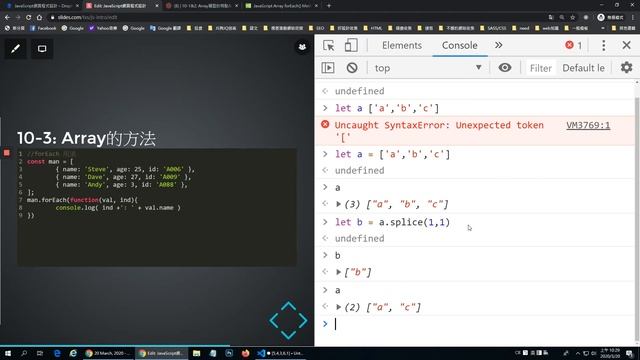Click the slide right navigation arrow
640x360 pixels.
click(x=303, y=320)
